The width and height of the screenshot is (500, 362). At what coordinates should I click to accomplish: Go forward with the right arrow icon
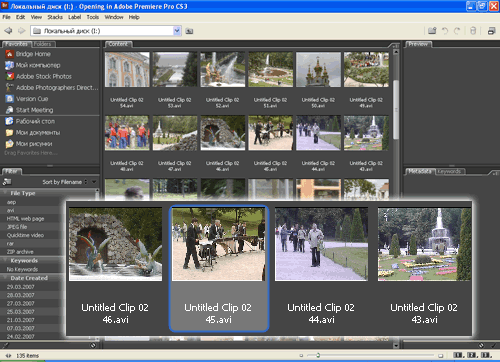[22, 31]
